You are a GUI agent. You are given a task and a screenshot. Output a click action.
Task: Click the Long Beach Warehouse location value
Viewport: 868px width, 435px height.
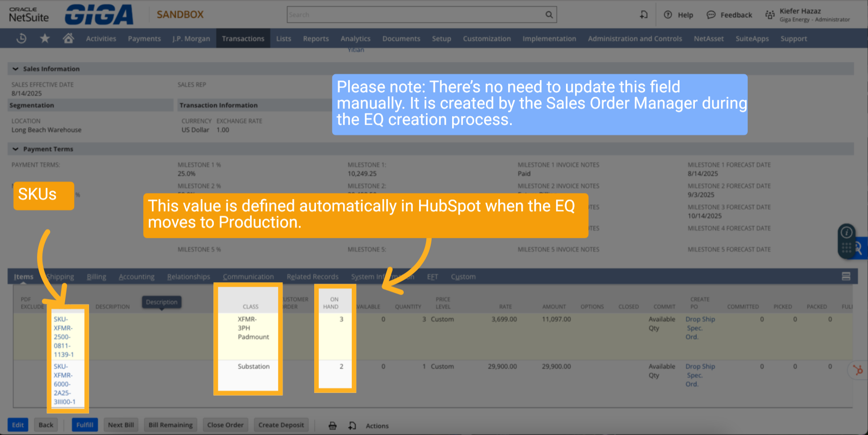[x=47, y=130]
